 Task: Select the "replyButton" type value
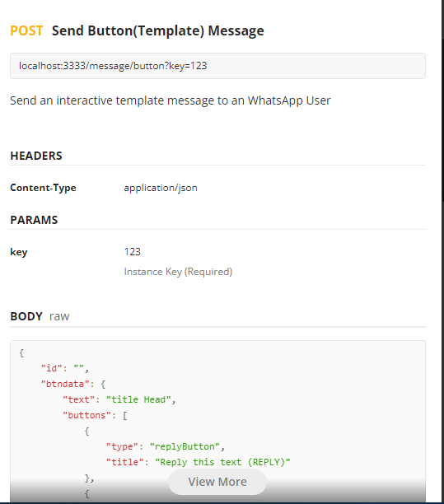pos(185,446)
